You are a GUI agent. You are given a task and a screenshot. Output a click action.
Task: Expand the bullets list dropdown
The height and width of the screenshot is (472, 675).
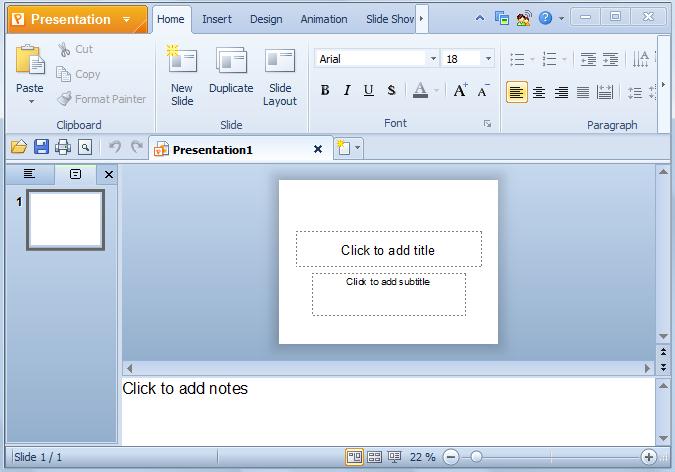pos(533,59)
